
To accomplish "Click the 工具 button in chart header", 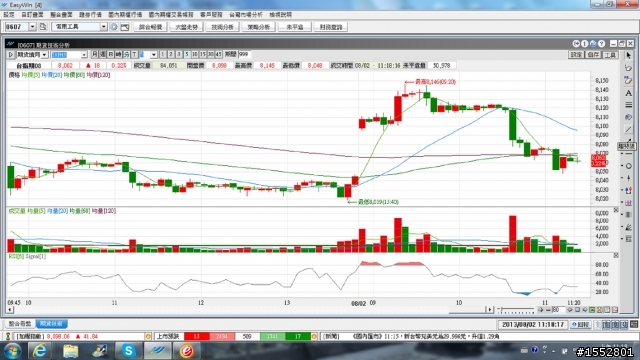I will click(x=610, y=55).
